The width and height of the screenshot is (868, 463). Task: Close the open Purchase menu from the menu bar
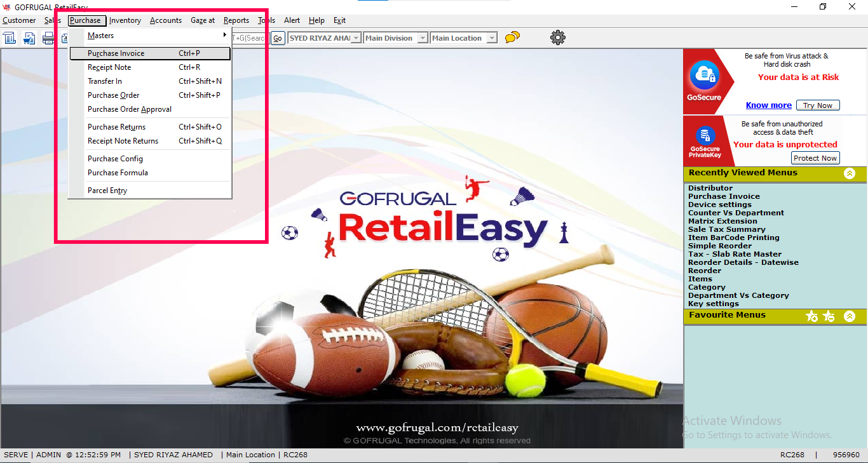(x=87, y=20)
